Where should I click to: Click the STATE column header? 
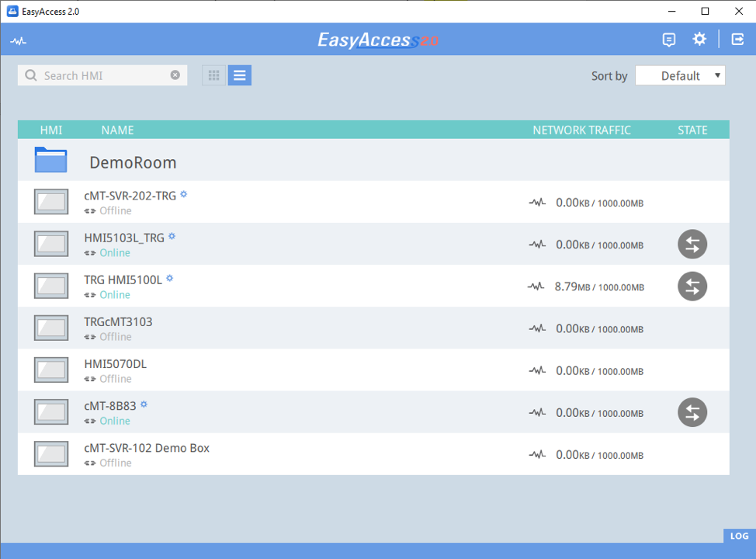pyautogui.click(x=692, y=130)
